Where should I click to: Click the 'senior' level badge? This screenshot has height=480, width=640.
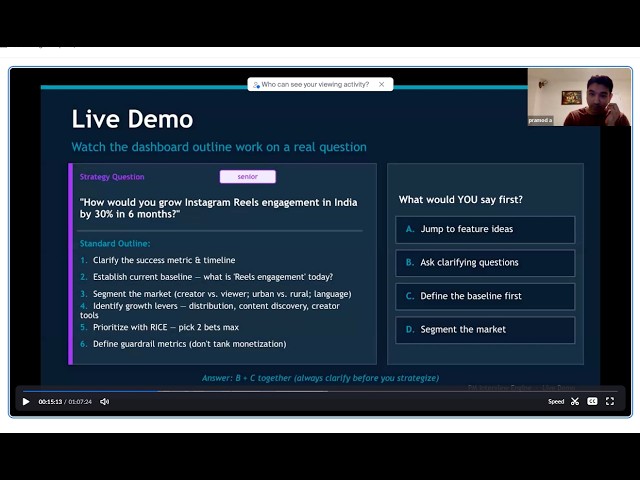(x=248, y=177)
